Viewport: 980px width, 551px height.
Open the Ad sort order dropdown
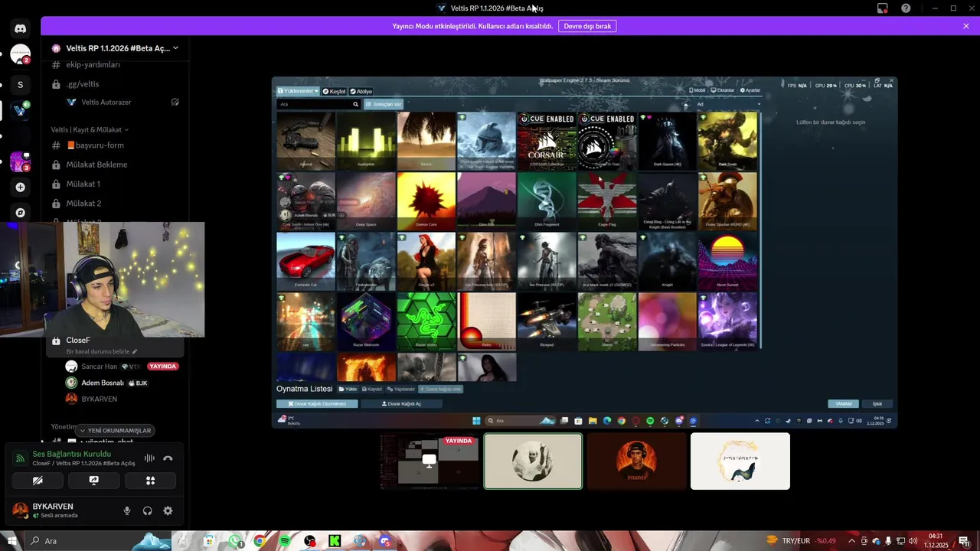(728, 104)
